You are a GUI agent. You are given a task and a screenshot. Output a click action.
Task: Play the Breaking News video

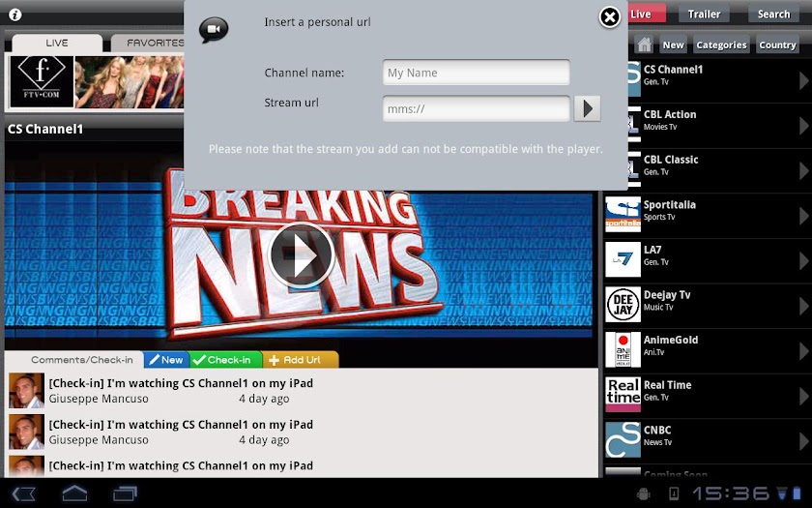(x=301, y=255)
